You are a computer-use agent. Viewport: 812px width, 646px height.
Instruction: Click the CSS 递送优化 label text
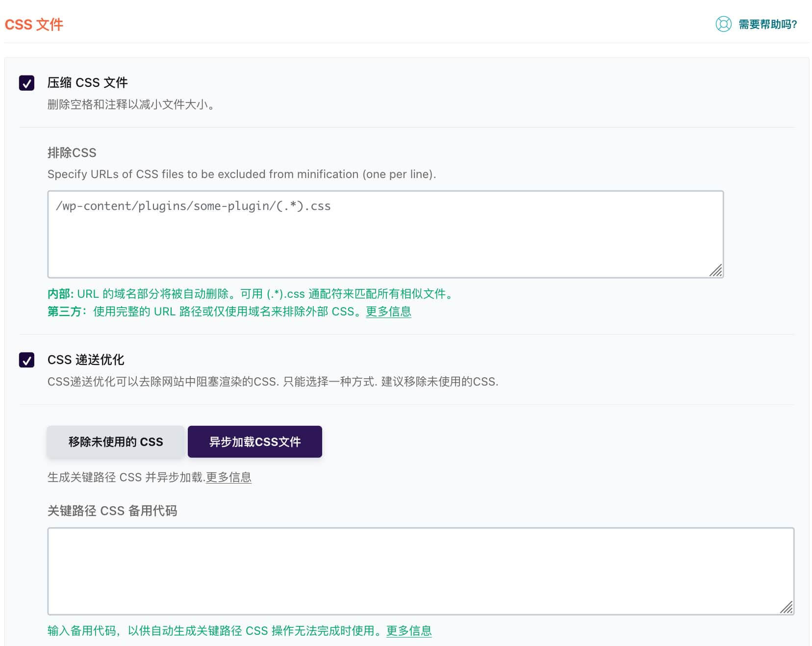(86, 360)
